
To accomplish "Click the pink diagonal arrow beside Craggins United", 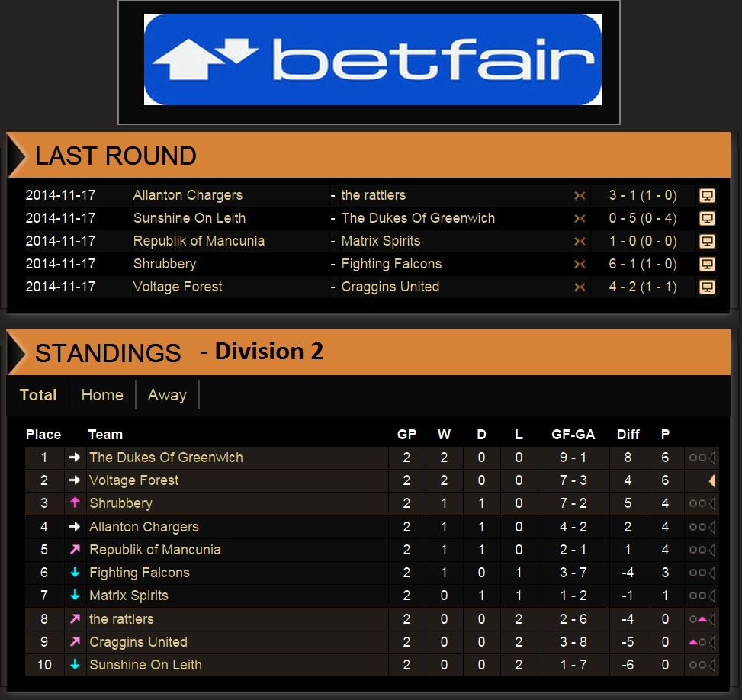I will [75, 642].
